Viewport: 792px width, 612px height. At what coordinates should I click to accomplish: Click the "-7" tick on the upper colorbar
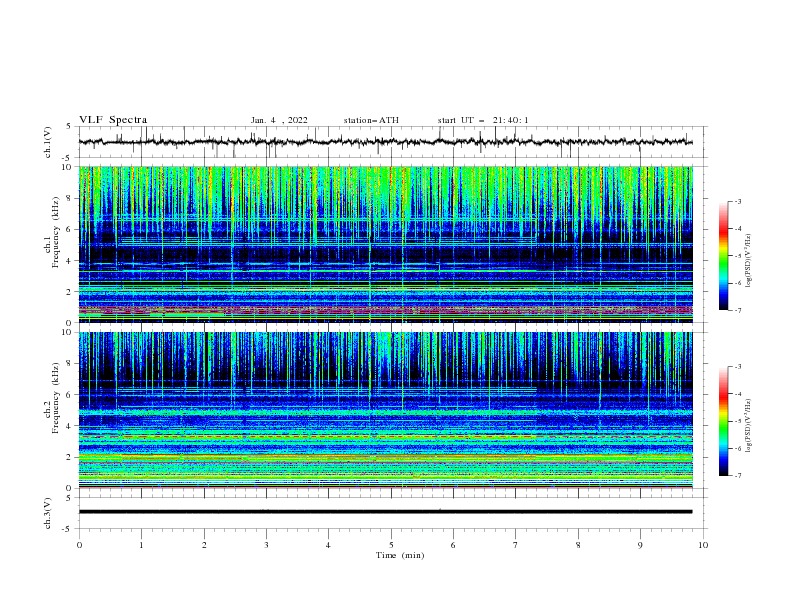coord(737,310)
